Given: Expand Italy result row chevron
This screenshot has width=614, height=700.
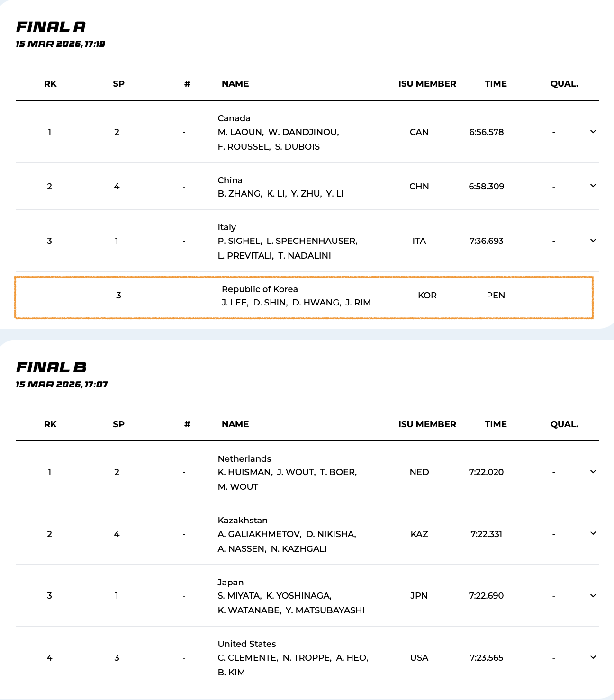Looking at the screenshot, I should (x=593, y=241).
